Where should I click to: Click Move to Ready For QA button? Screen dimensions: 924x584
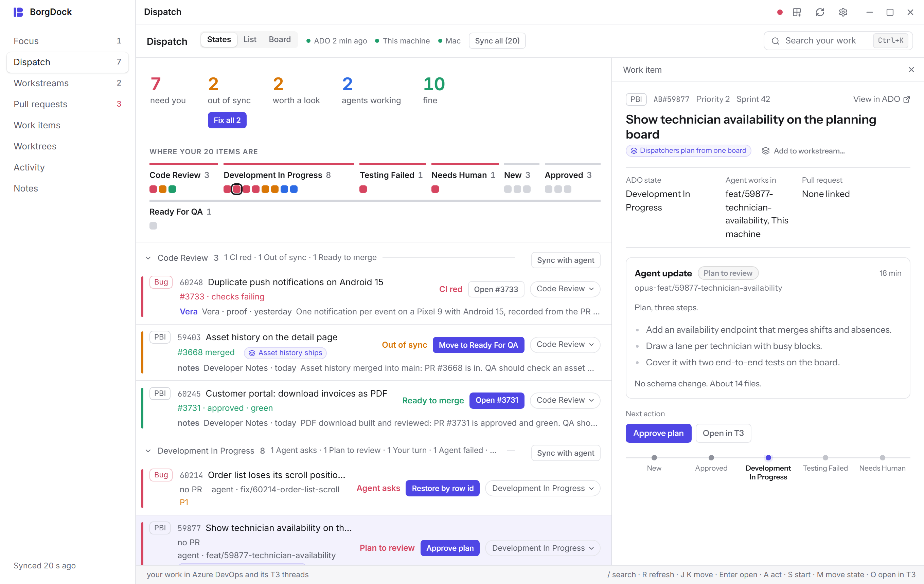478,345
